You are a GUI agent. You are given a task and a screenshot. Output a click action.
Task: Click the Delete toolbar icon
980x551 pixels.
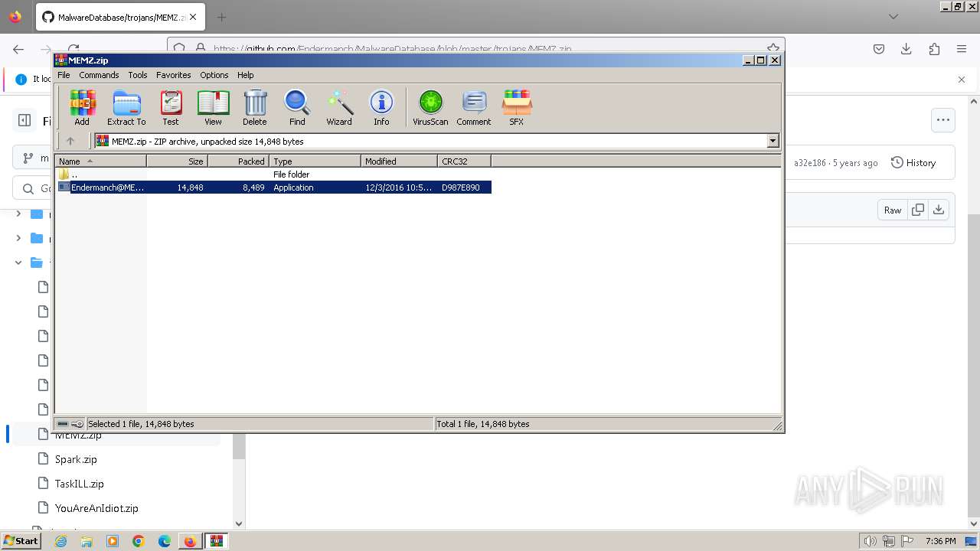(255, 107)
